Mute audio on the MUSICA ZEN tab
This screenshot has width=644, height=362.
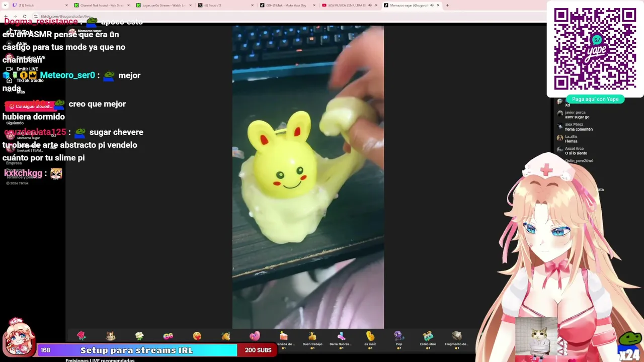tap(370, 6)
